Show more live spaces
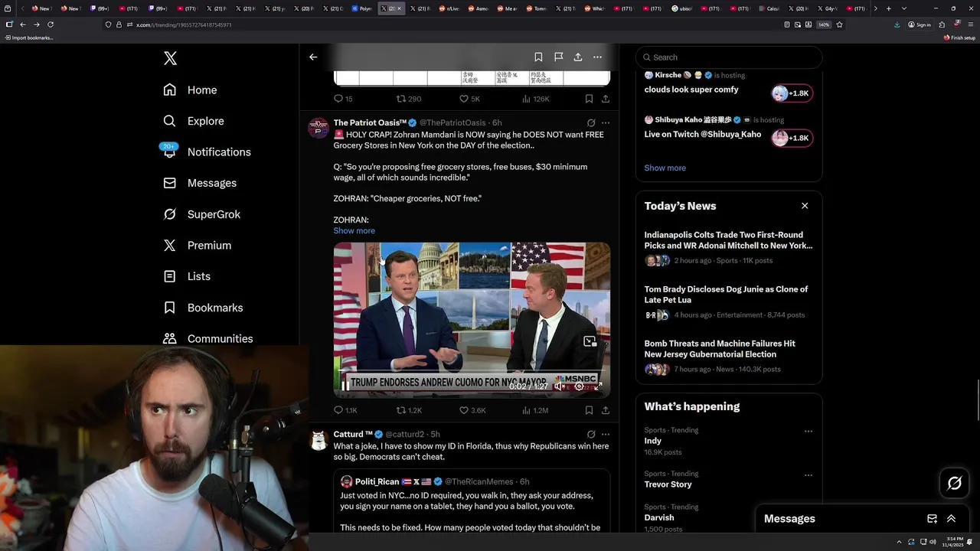This screenshot has width=980, height=551. (x=665, y=168)
